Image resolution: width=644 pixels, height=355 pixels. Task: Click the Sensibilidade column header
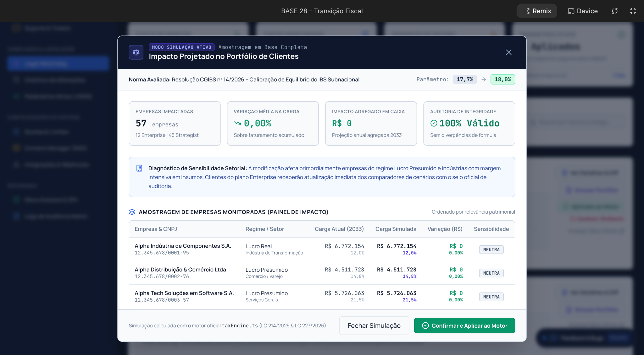click(x=491, y=229)
